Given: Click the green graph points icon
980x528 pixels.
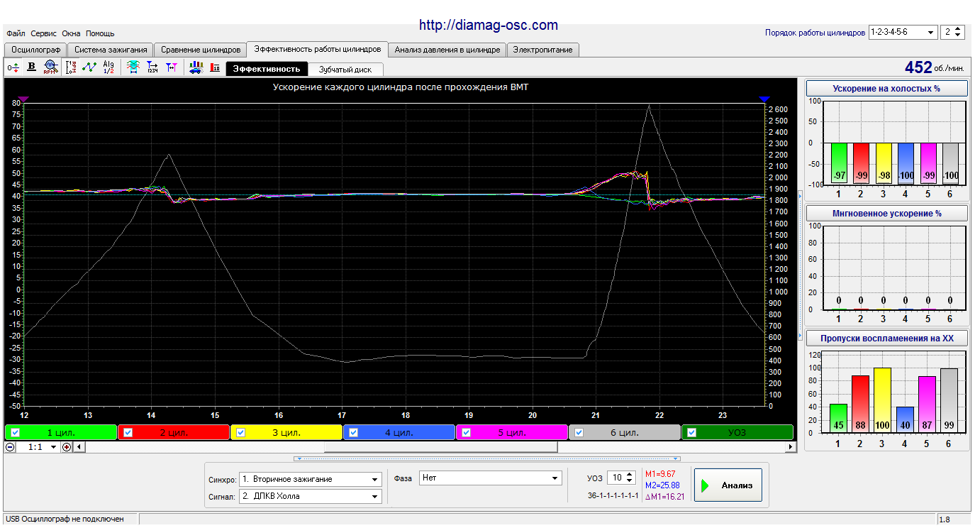Looking at the screenshot, I should (x=89, y=67).
